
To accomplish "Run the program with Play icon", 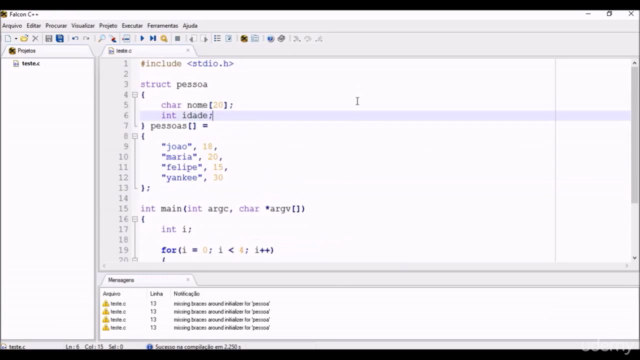I will 142,38.
